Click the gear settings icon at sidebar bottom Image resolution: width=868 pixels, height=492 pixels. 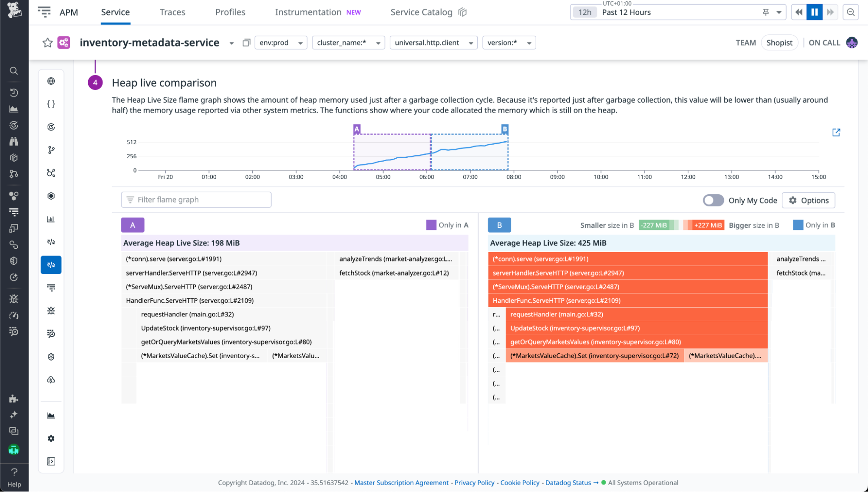[x=51, y=439]
